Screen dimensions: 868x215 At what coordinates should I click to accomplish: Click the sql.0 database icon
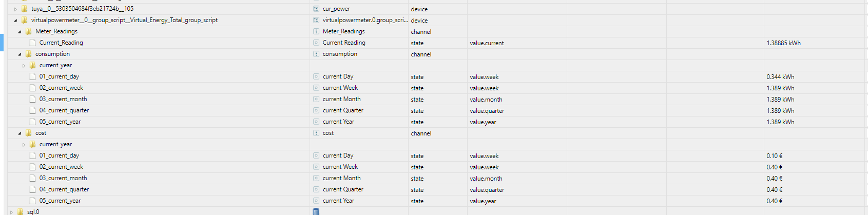[316, 211]
